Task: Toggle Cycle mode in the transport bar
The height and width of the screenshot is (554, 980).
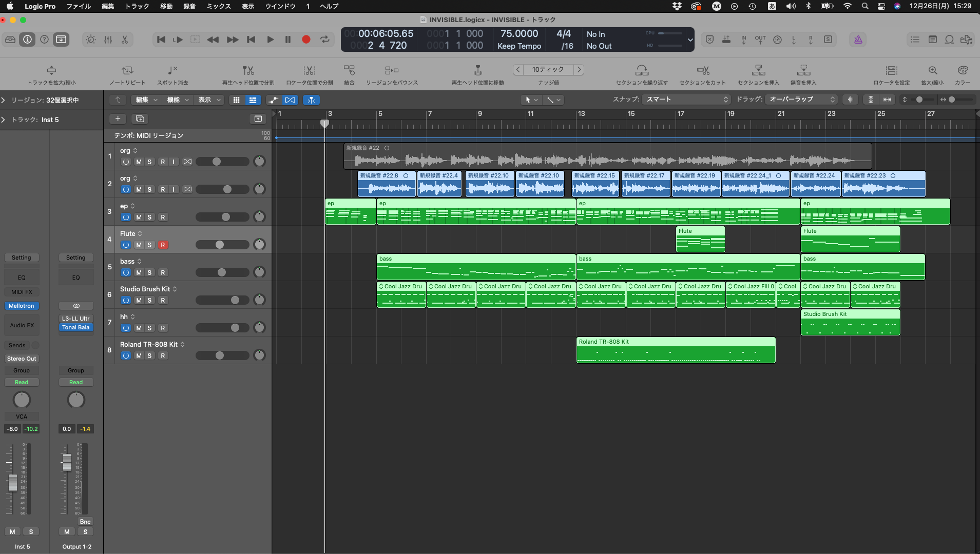Action: point(325,39)
